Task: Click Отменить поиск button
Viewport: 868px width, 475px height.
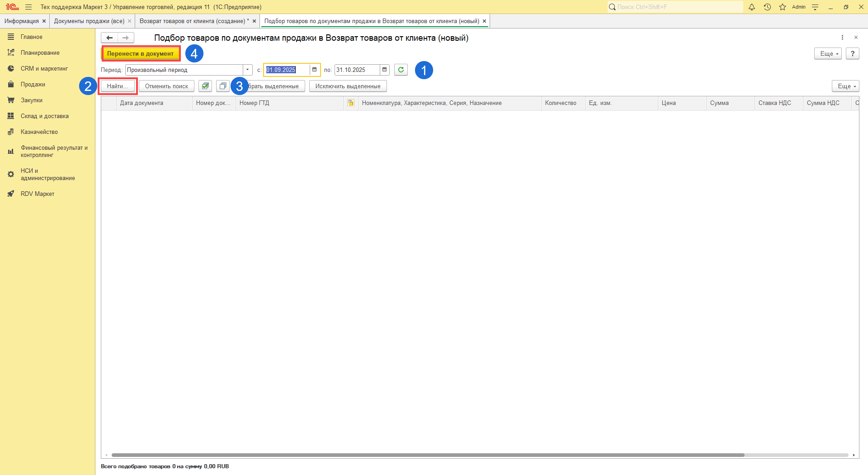Action: 166,86
